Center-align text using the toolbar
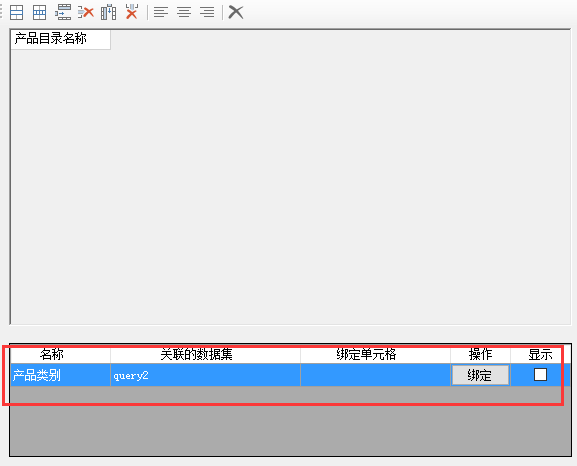Screen dimensions: 577x466 [x=184, y=12]
